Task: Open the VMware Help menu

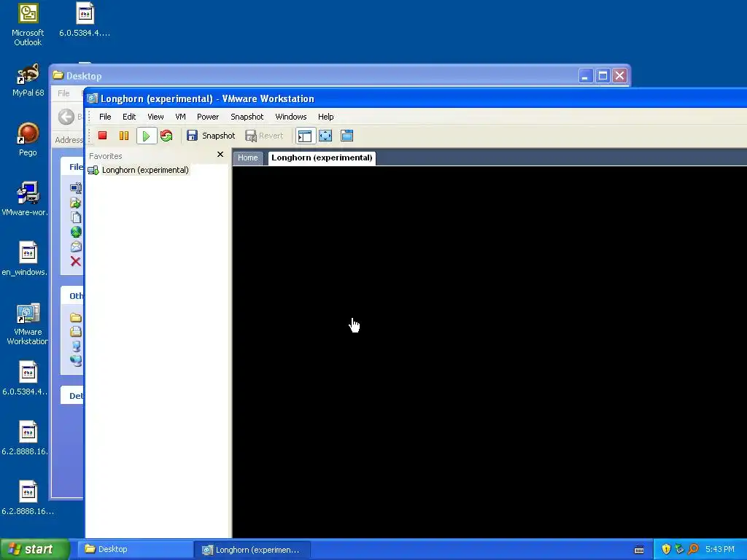Action: pos(326,117)
